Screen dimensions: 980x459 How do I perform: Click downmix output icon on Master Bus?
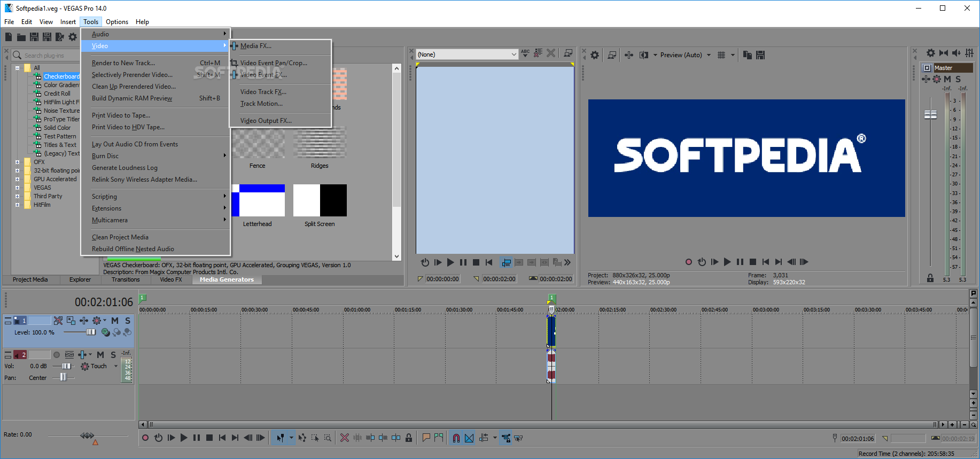click(944, 53)
